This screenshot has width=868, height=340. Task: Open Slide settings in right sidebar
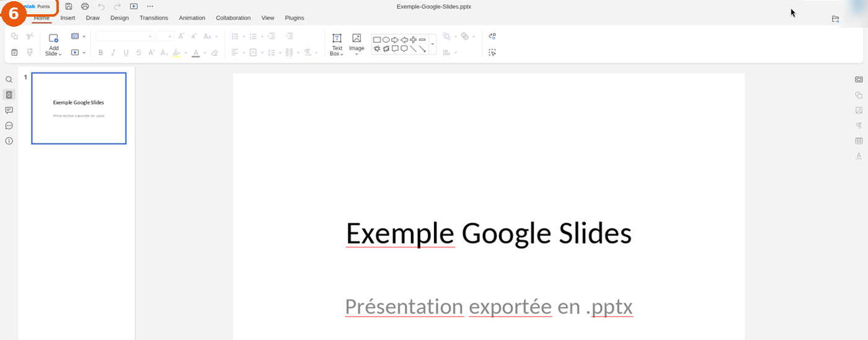(859, 79)
